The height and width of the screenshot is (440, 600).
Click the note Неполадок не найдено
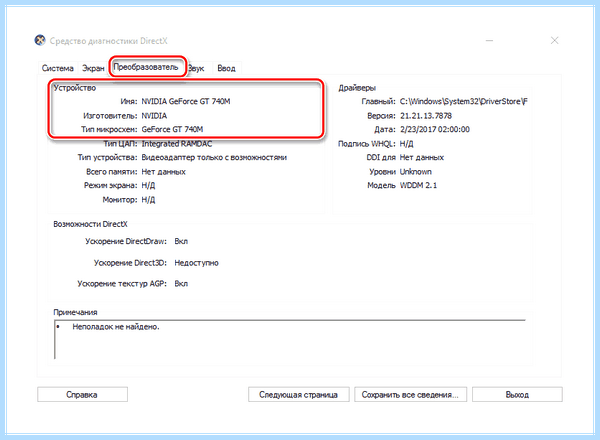(116, 327)
